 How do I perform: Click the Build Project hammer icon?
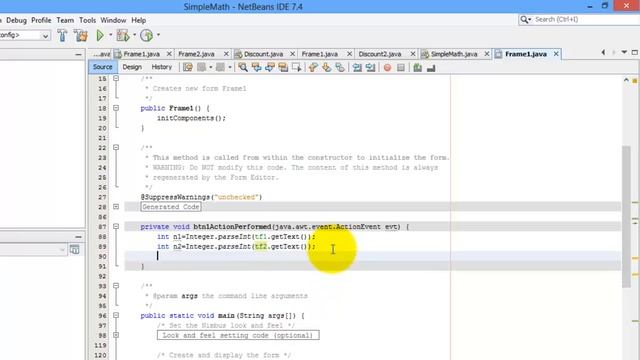(62, 36)
